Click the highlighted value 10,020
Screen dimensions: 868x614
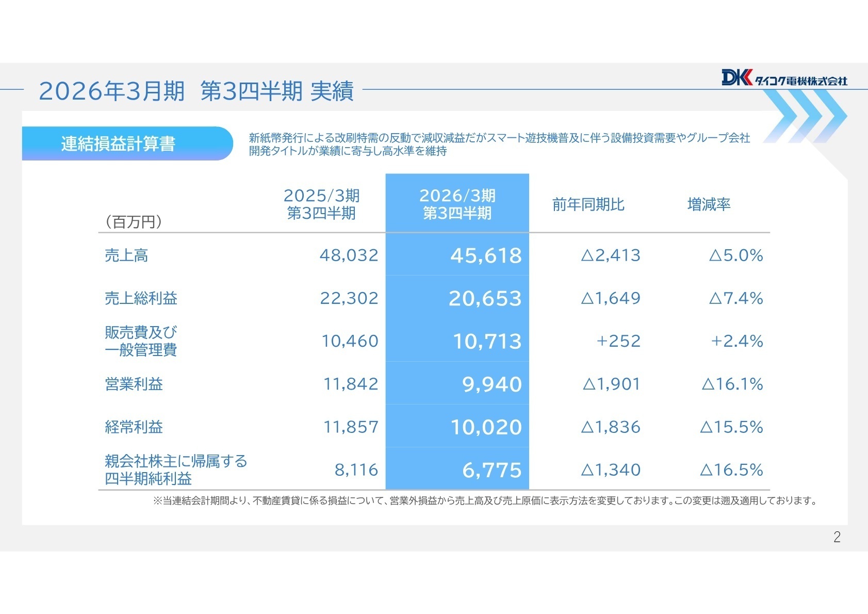(x=486, y=427)
